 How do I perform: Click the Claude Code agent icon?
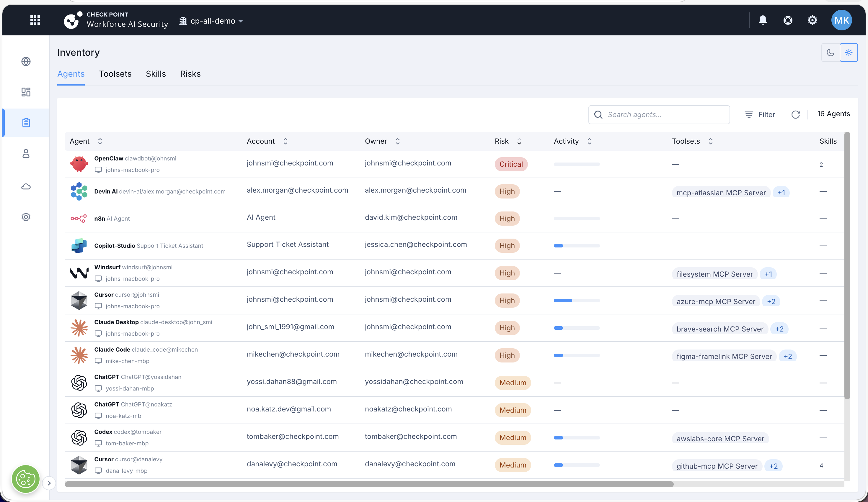point(79,355)
